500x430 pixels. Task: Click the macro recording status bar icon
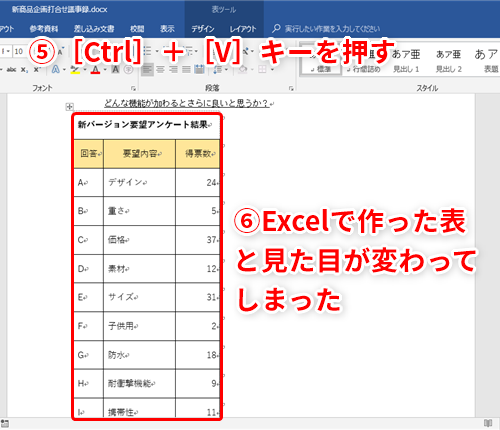5,423
